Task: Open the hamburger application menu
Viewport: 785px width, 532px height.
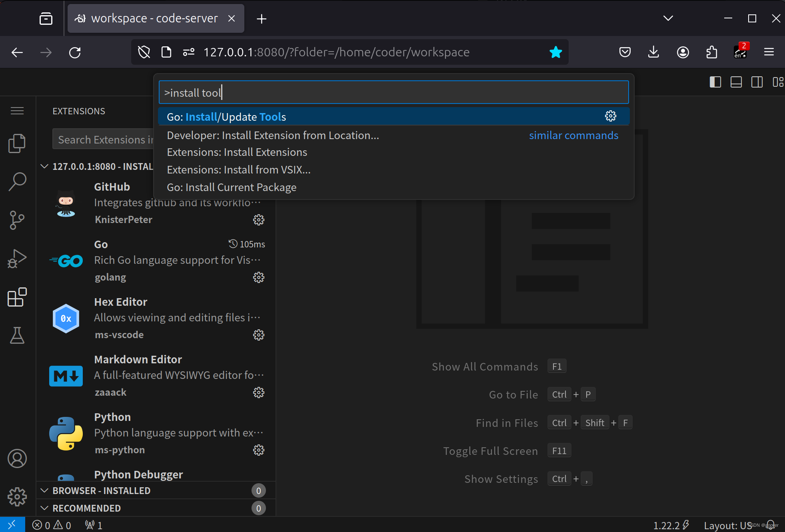Action: point(17,111)
